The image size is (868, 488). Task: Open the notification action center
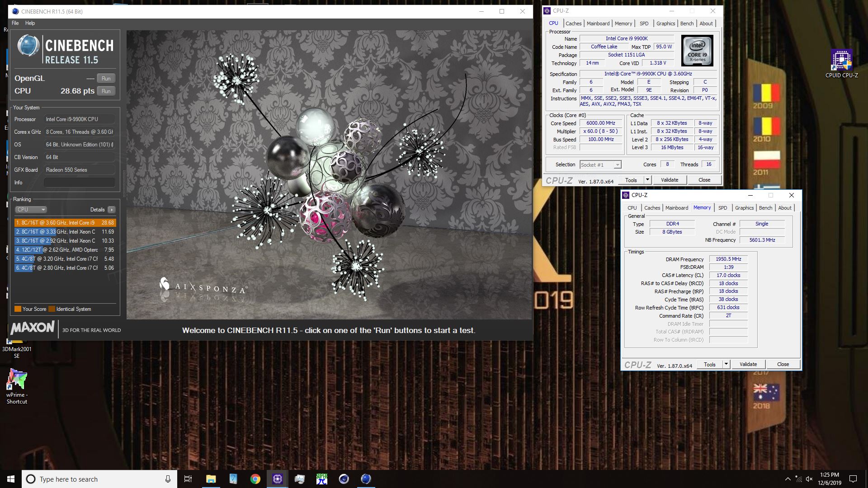pos(853,479)
